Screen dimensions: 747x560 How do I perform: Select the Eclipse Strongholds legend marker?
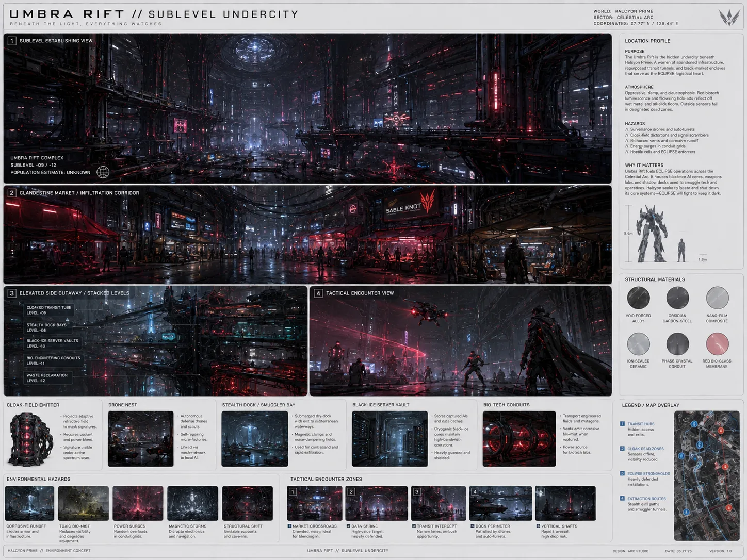622,473
